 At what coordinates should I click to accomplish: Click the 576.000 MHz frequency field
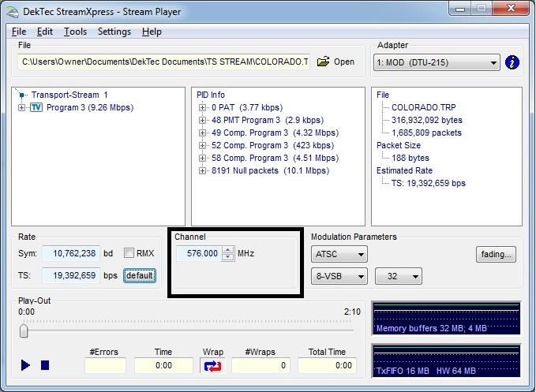(199, 253)
